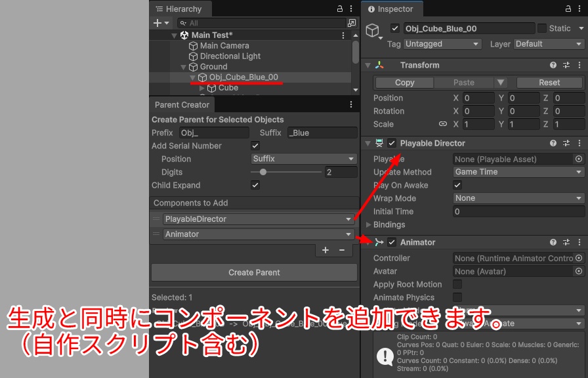Collapse the Ground hierarchy item
The image size is (588, 378).
[x=183, y=67]
